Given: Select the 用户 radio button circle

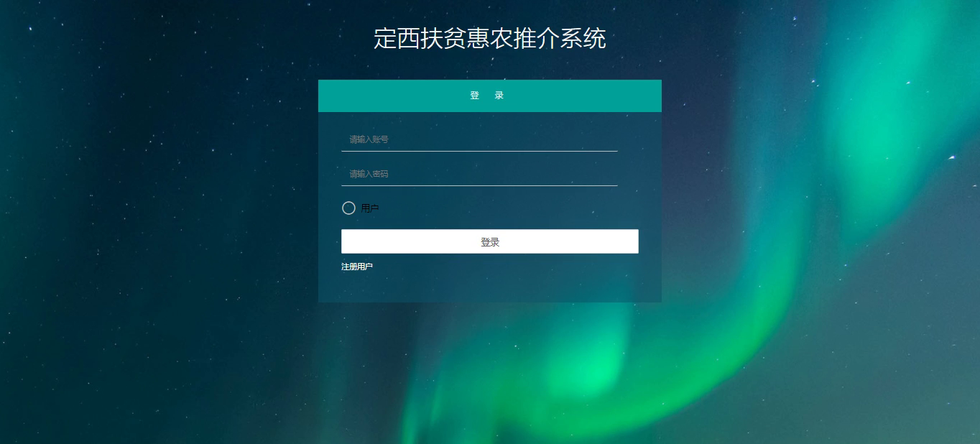Looking at the screenshot, I should (348, 208).
